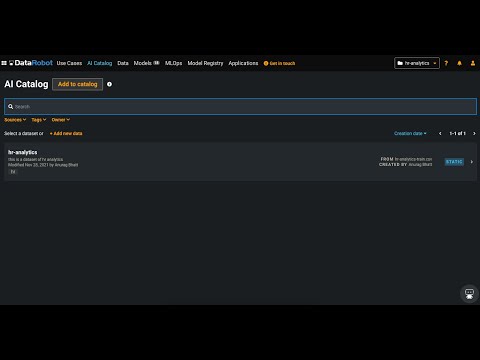Click the FROM source file name text

pos(413,159)
